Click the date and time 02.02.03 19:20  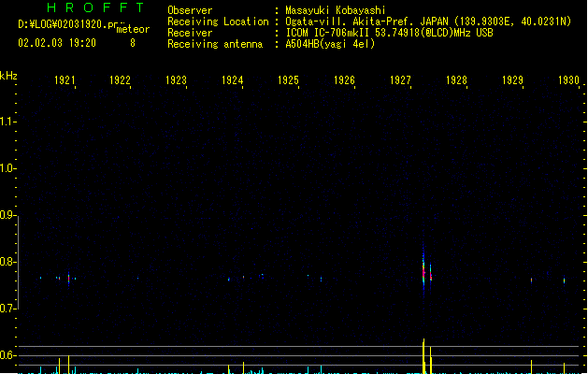click(x=57, y=43)
